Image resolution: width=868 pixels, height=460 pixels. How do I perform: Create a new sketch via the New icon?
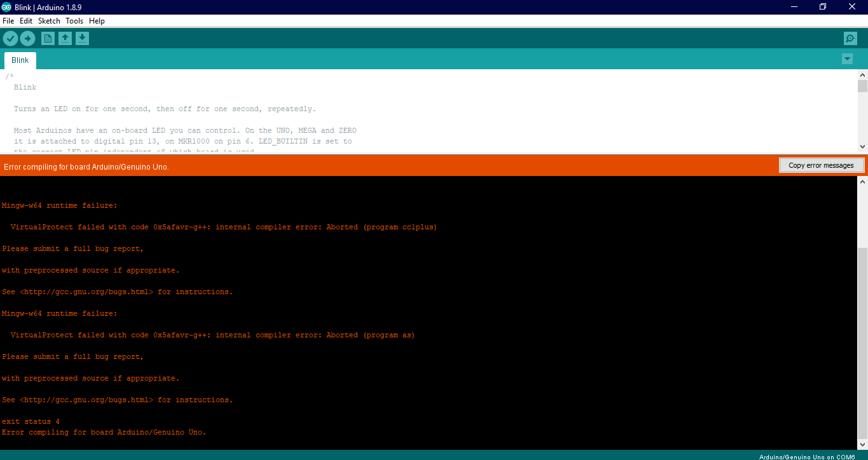point(48,38)
